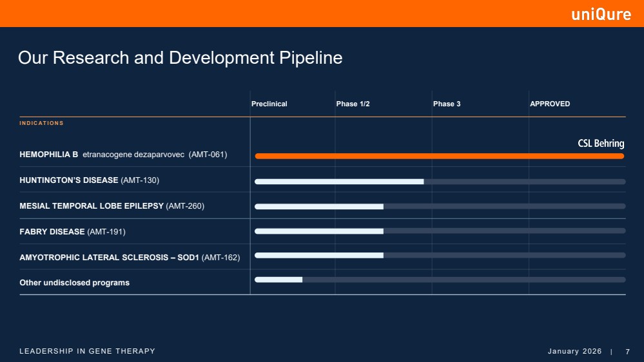Click the orange Hemophilia B progress bar
The height and width of the screenshot is (362, 644).
[x=439, y=156]
